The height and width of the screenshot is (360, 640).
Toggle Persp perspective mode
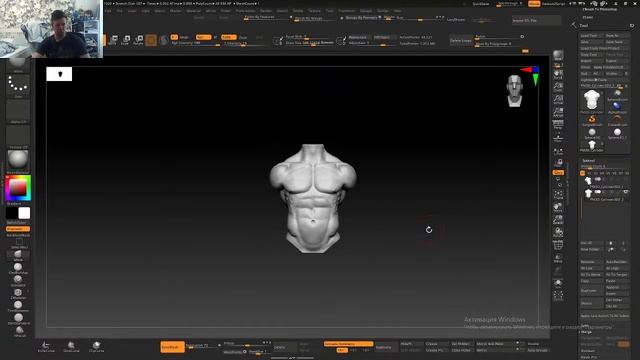[x=558, y=125]
